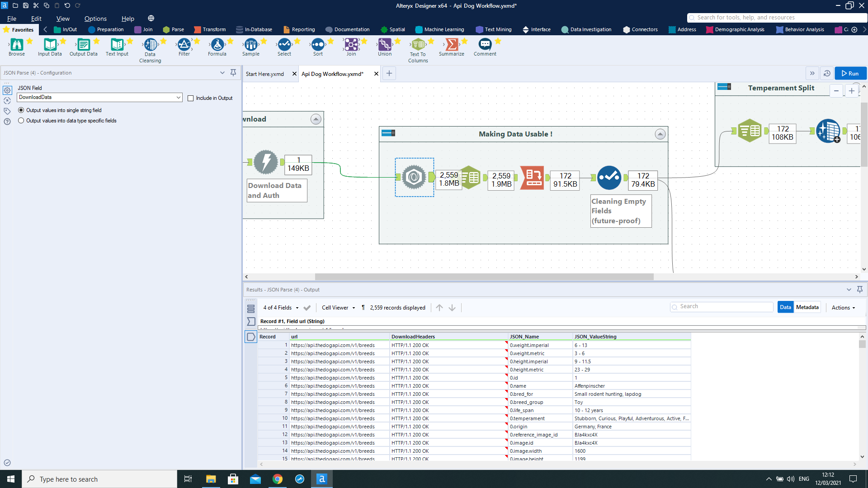
Task: Click the Cross Tab tool on canvas
Action: (x=532, y=178)
